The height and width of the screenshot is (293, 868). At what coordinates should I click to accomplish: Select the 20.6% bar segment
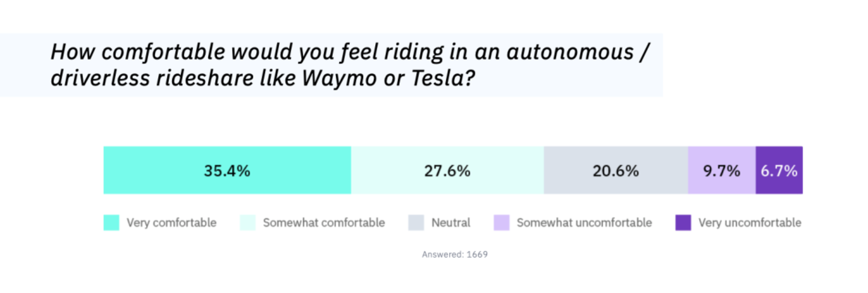616,170
